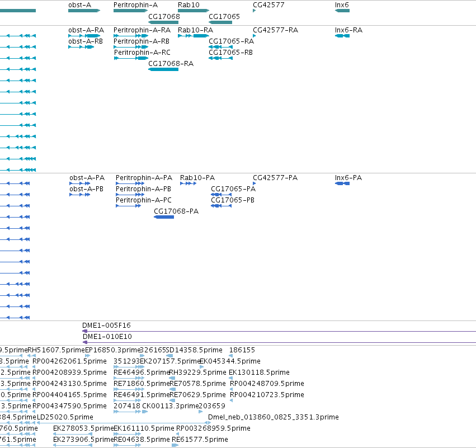Click EST EK045344.5prime

coord(230,361)
